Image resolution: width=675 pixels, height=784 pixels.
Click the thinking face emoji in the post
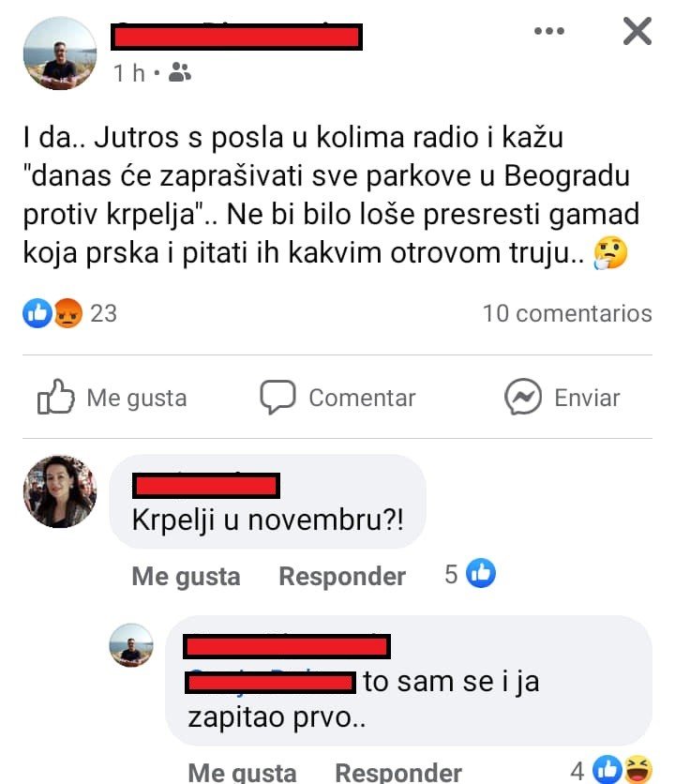(610, 252)
